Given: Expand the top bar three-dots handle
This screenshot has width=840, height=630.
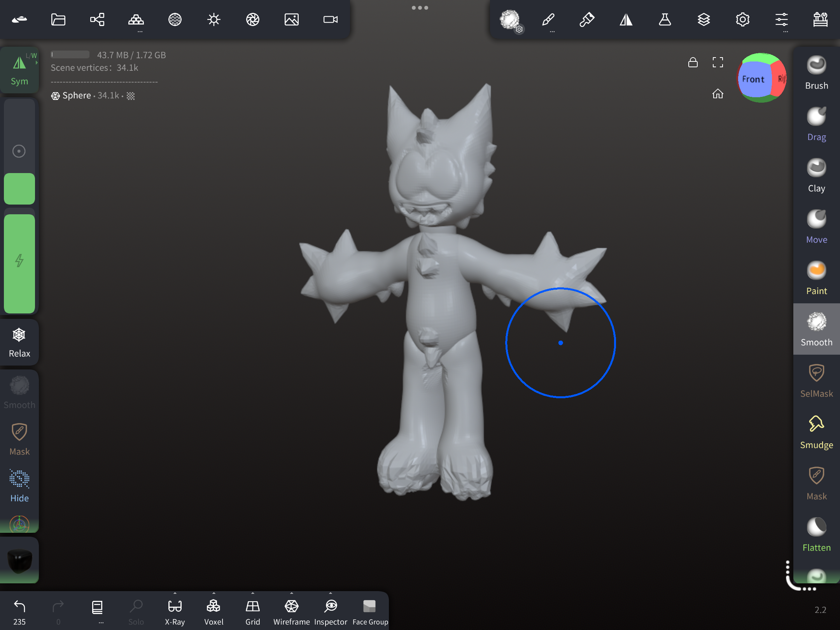Looking at the screenshot, I should coord(420,8).
